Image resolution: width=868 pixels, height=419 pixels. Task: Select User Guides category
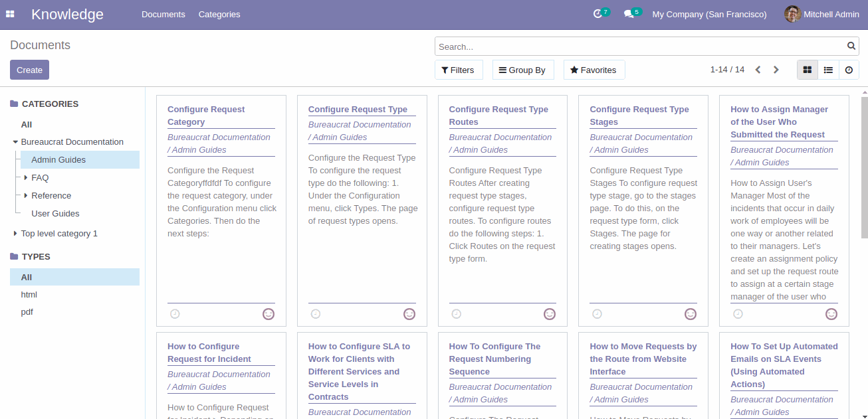(x=55, y=214)
